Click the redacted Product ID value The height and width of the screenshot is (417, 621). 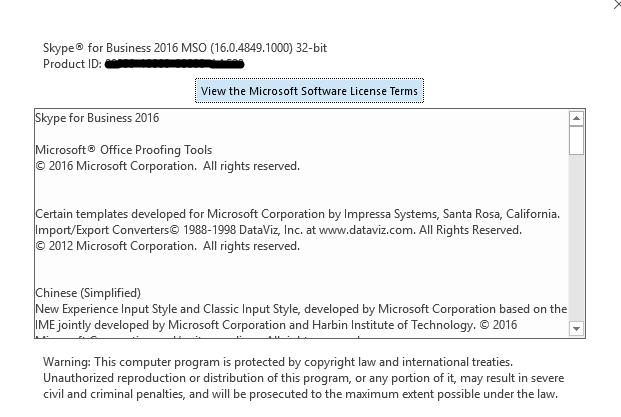pyautogui.click(x=174, y=64)
